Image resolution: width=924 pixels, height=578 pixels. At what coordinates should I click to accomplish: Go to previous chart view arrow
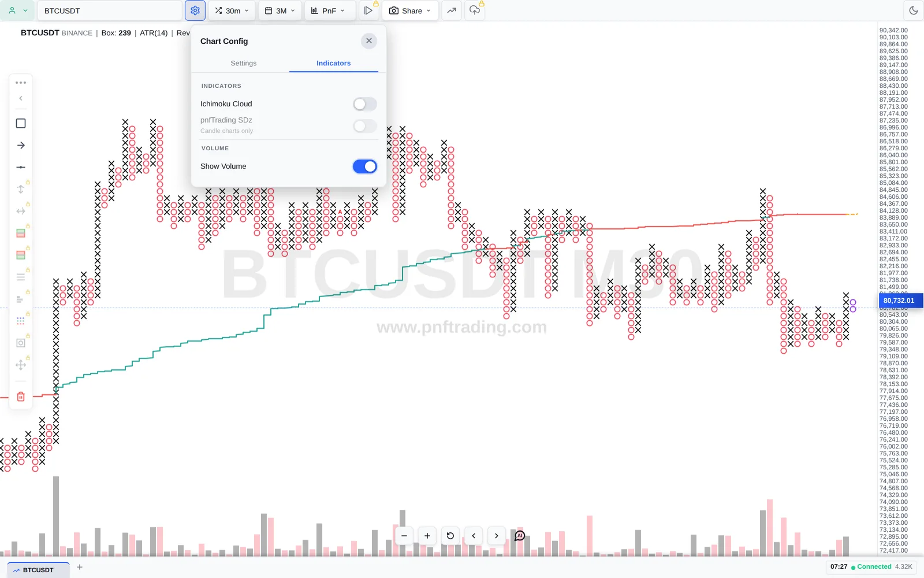pos(474,536)
